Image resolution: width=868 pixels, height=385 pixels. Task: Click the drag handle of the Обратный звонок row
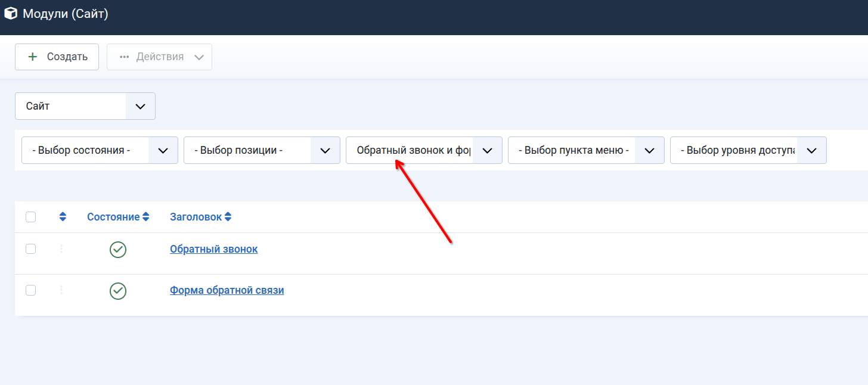click(x=61, y=249)
